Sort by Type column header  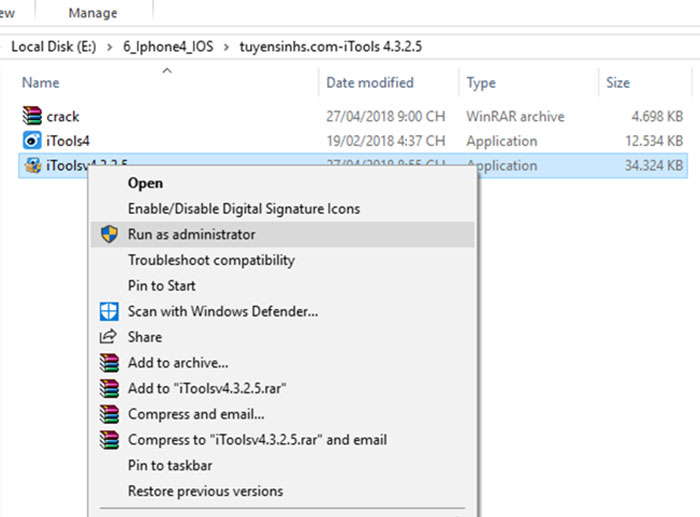pos(481,83)
